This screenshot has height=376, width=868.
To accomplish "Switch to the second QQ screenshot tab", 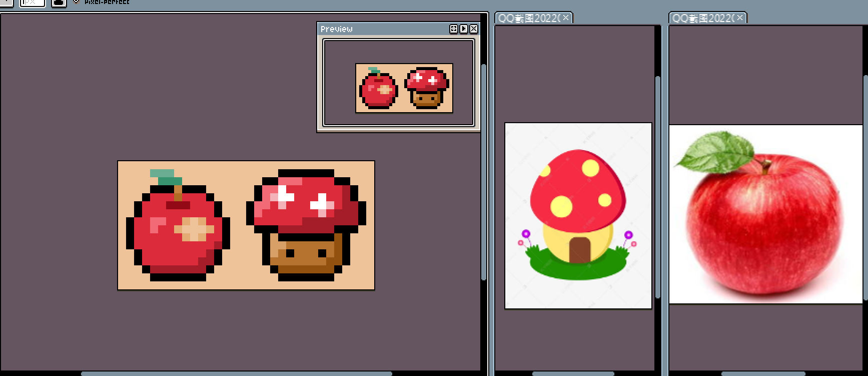I will point(702,19).
